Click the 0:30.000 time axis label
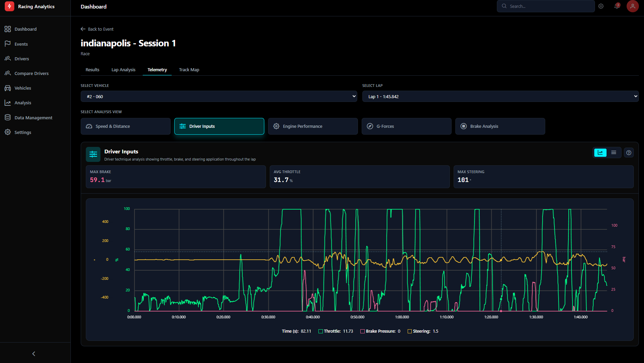This screenshot has width=644, height=363. 268,317
